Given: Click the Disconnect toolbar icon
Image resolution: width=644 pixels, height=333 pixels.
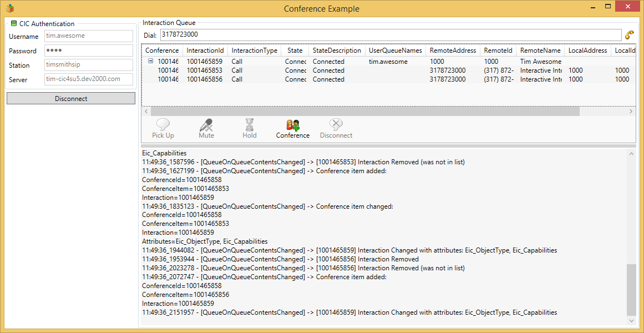Looking at the screenshot, I should pos(336,124).
